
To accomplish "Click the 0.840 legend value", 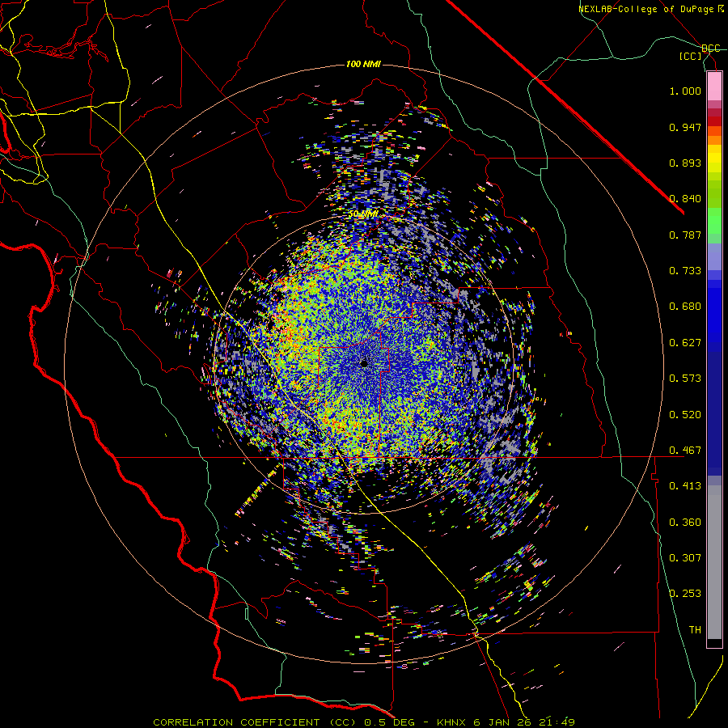I will pyautogui.click(x=685, y=199).
